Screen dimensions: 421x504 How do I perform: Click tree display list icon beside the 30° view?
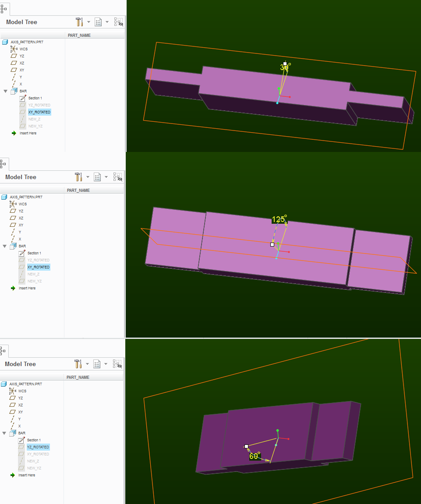pyautogui.click(x=98, y=22)
